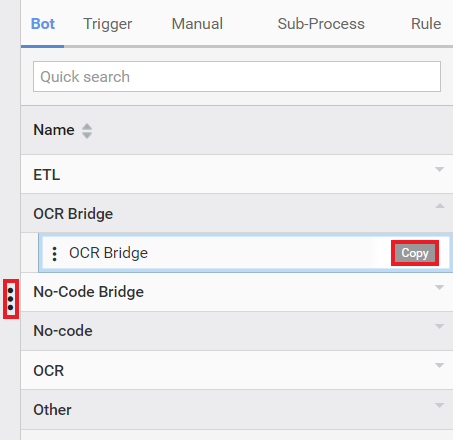Expand the Other category arrow
453x440 pixels.
(440, 405)
